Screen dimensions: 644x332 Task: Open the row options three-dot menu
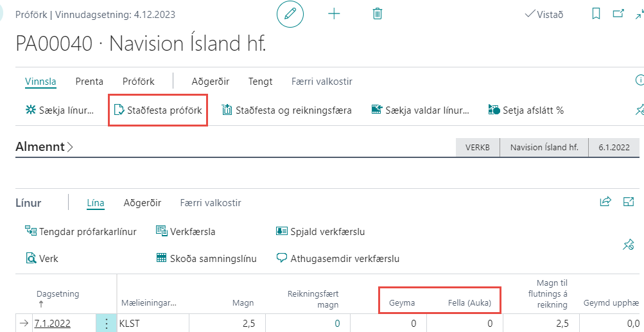click(x=106, y=324)
